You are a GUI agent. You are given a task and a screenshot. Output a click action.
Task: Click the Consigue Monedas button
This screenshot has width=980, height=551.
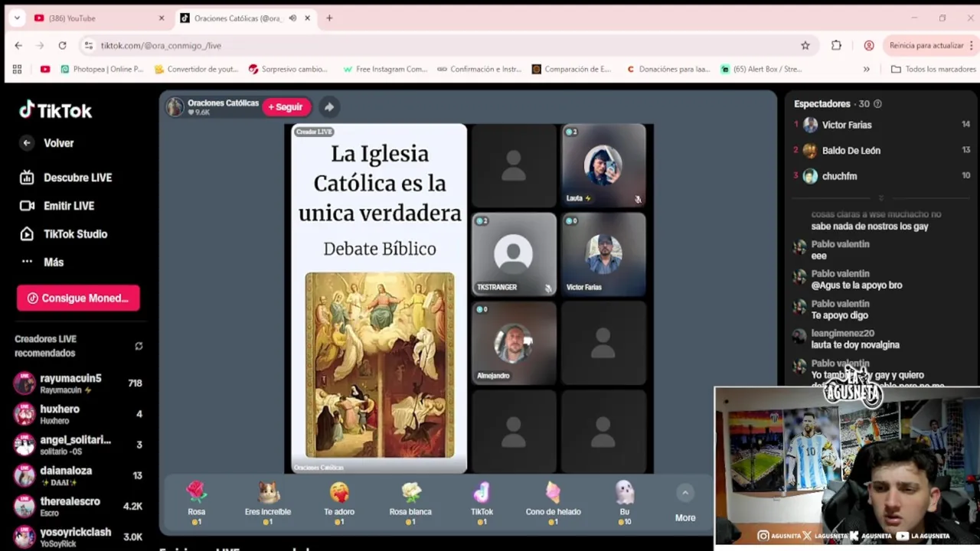click(x=78, y=298)
